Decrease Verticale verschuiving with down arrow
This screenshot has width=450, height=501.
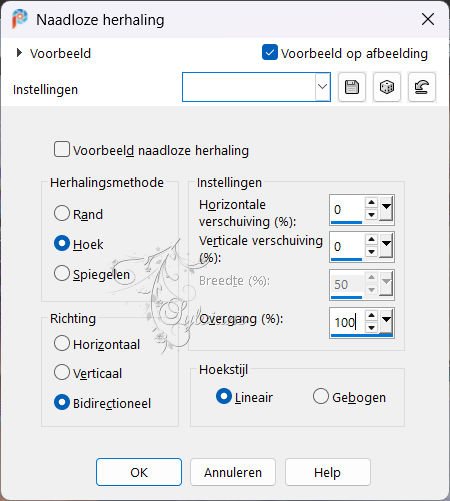(x=371, y=252)
